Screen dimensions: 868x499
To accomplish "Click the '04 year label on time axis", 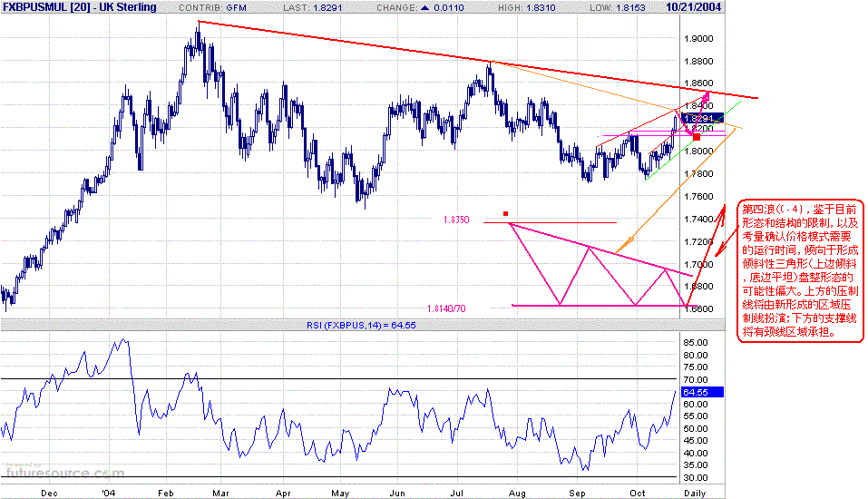I will pos(109,494).
